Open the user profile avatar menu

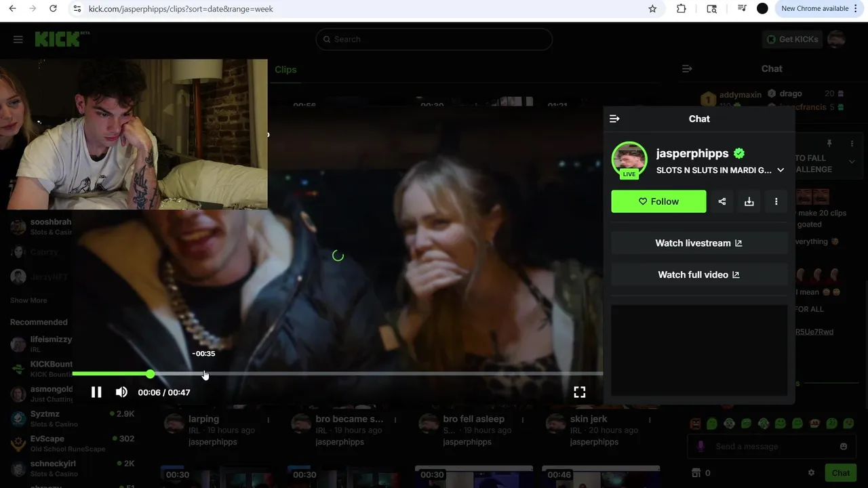[836, 39]
